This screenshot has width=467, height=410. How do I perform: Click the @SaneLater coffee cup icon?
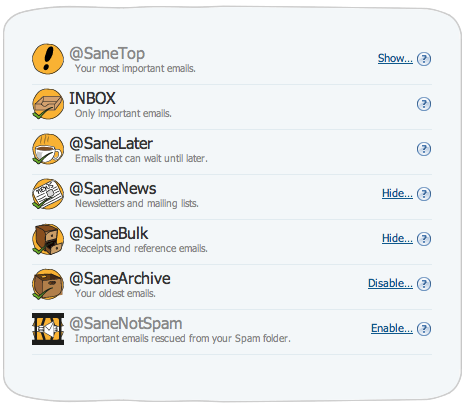point(48,149)
